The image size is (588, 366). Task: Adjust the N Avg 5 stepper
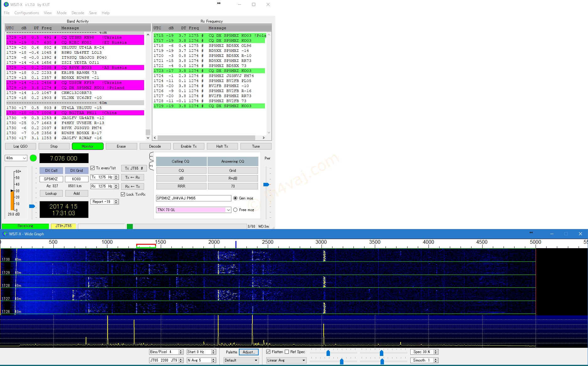point(213,360)
